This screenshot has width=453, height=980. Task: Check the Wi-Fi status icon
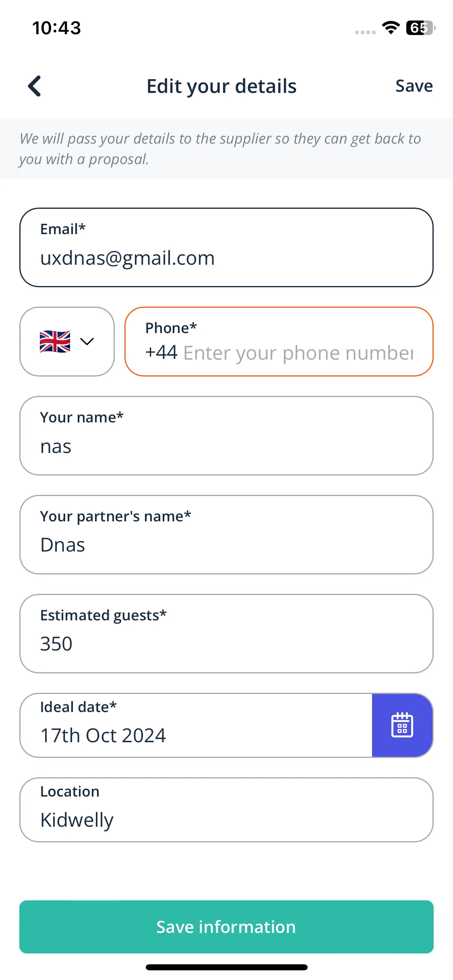391,28
